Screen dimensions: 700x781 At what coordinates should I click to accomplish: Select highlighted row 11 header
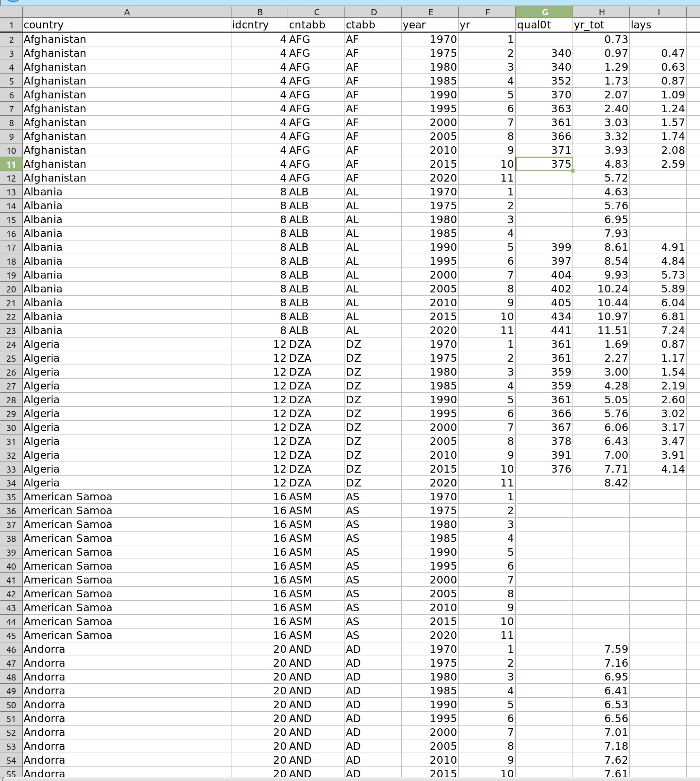point(11,164)
